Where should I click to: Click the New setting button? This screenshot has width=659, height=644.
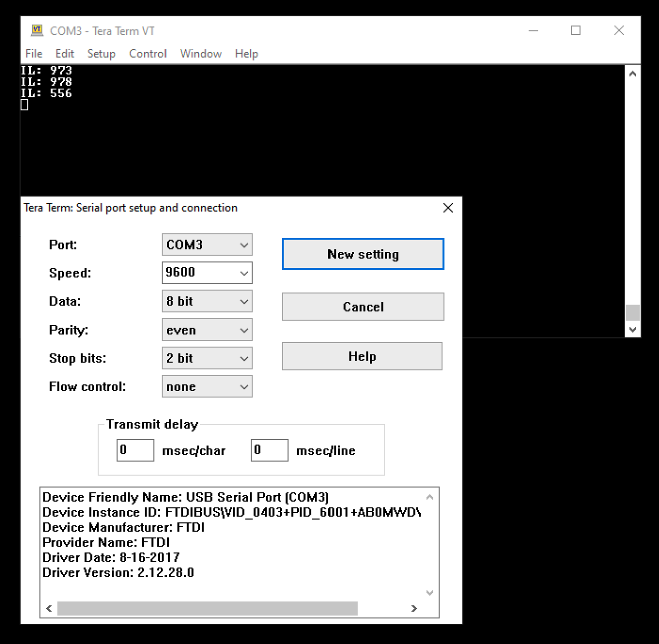coord(363,254)
